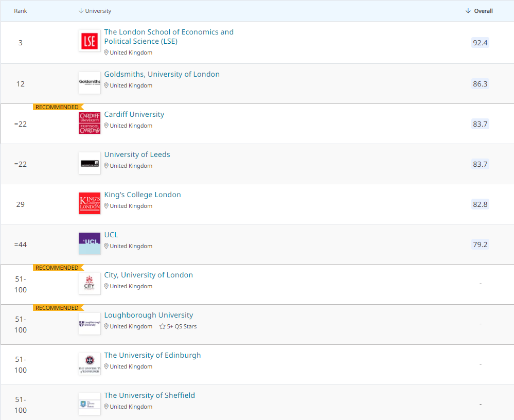Click the =44 rank cell for UCL
This screenshot has height=420, width=514.
[x=21, y=244]
